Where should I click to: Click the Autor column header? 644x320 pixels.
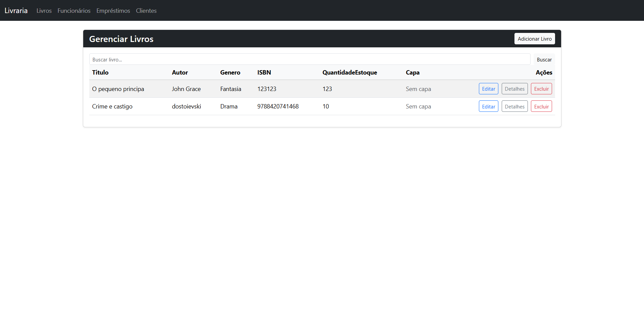[180, 73]
